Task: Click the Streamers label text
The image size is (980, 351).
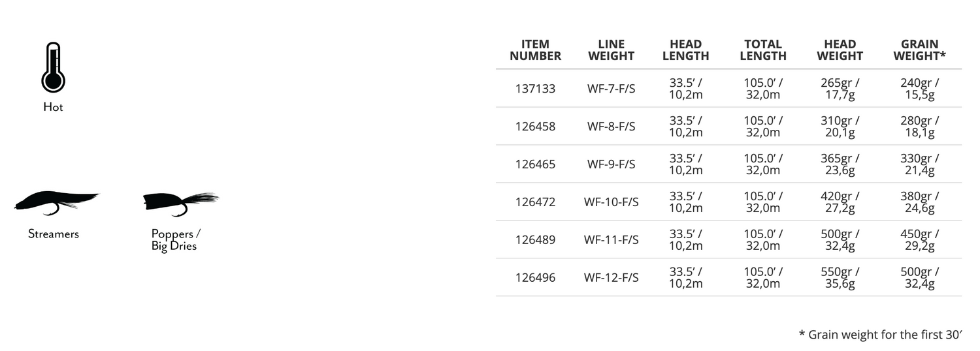Action: 53,234
